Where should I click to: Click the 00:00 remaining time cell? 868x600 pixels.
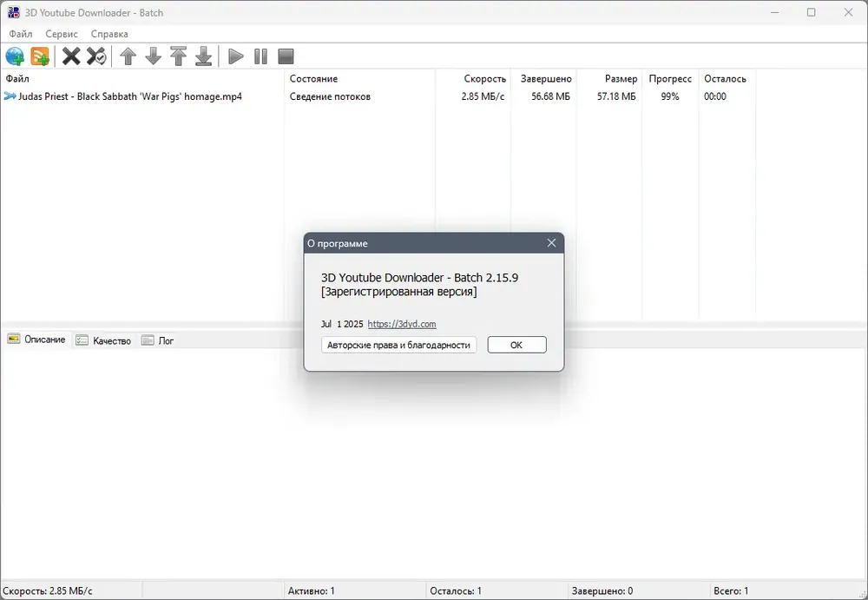(714, 96)
